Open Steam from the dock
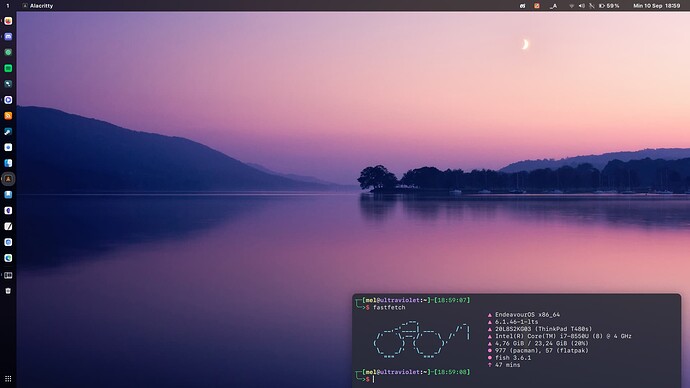 [8, 132]
